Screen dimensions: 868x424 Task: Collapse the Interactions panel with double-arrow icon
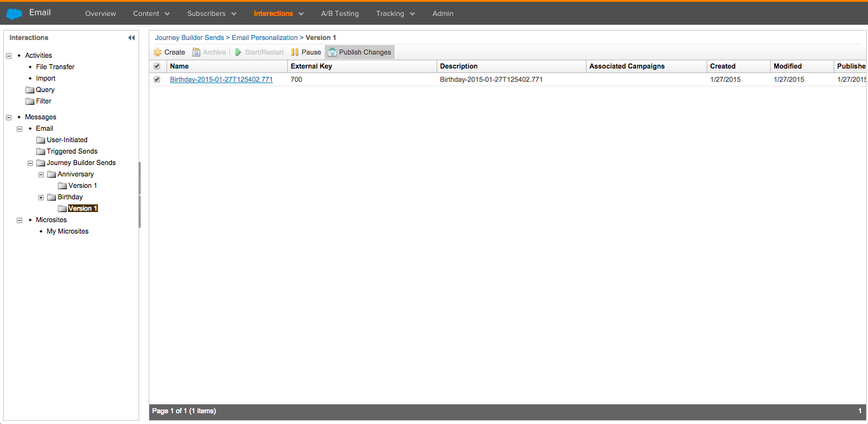[x=132, y=38]
